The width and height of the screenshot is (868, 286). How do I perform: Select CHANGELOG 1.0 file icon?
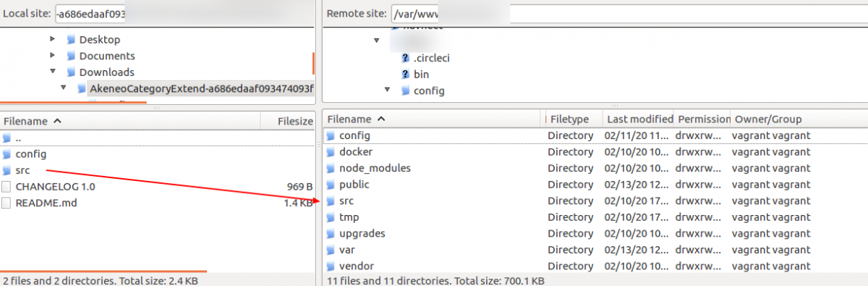point(7,187)
